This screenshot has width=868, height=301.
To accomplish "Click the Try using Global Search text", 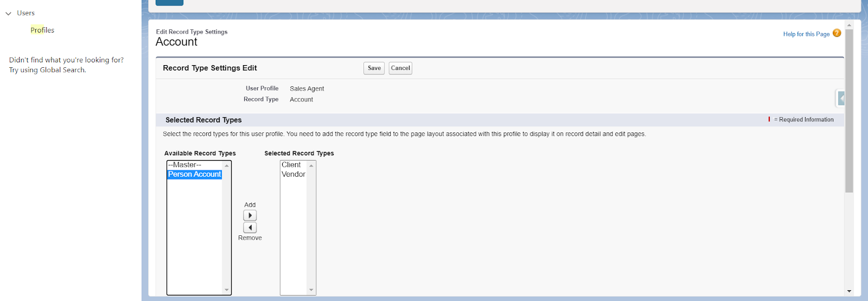I will click(48, 70).
